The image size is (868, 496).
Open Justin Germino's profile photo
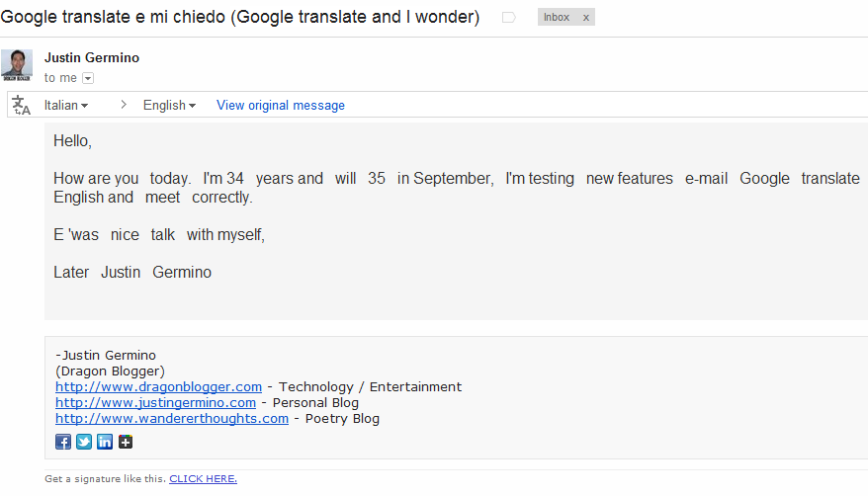(x=17, y=65)
